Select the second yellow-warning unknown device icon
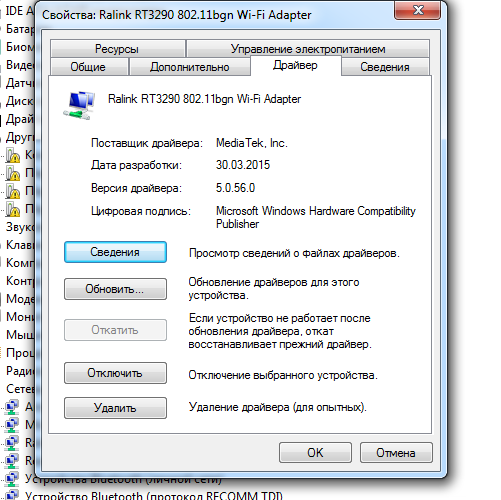Image resolution: width=501 pixels, height=500 pixels. click(13, 173)
